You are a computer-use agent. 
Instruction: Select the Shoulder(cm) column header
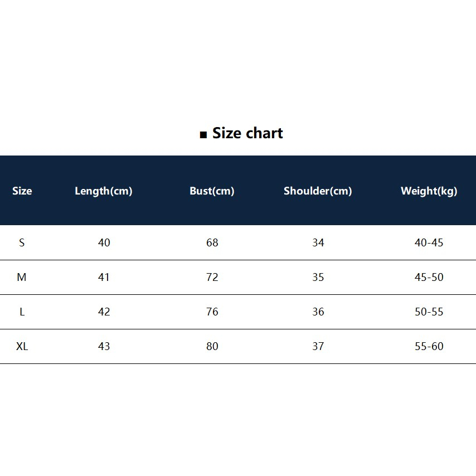coord(318,191)
